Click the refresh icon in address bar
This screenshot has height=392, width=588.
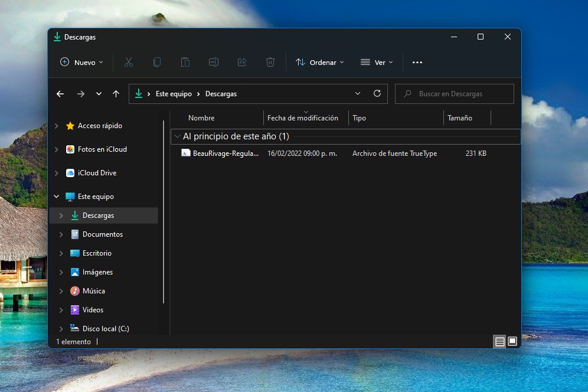pyautogui.click(x=377, y=93)
